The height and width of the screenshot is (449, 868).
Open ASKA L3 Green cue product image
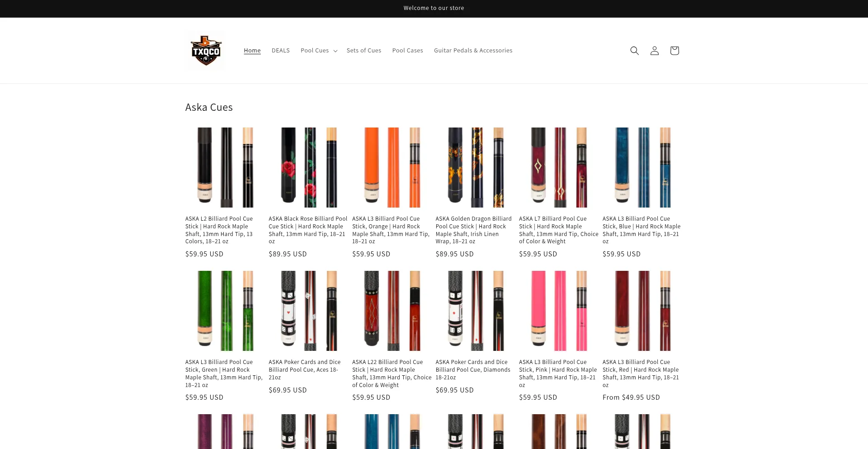(x=225, y=311)
